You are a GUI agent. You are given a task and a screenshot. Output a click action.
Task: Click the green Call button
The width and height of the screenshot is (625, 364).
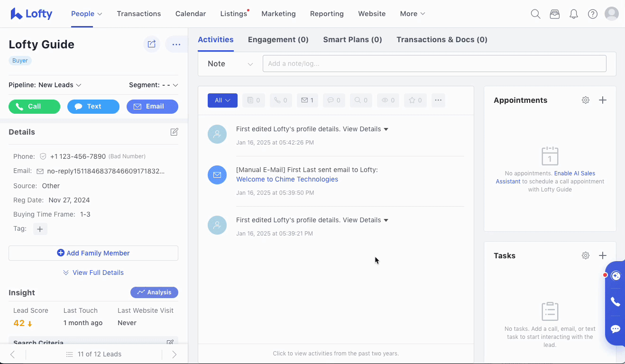click(35, 107)
